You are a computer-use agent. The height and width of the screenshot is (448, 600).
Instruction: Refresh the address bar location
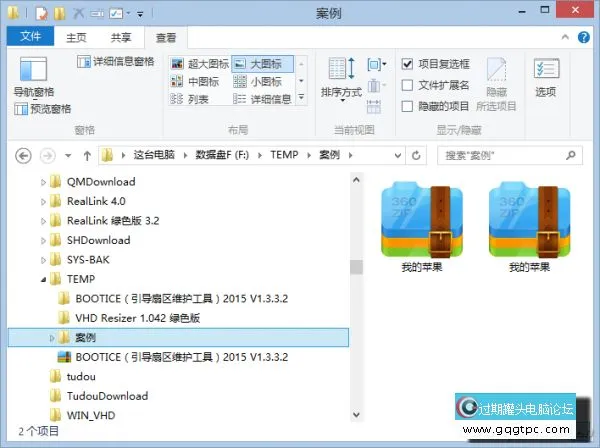pos(416,155)
